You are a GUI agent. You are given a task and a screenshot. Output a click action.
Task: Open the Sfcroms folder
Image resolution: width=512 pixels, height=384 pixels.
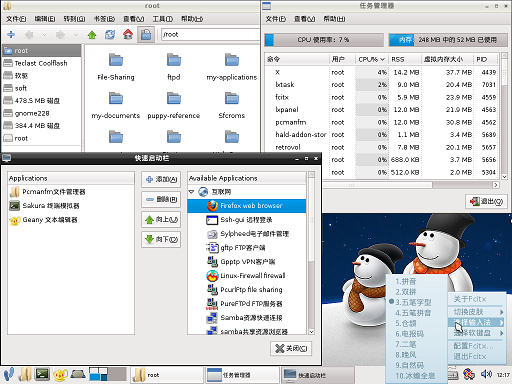point(232,105)
